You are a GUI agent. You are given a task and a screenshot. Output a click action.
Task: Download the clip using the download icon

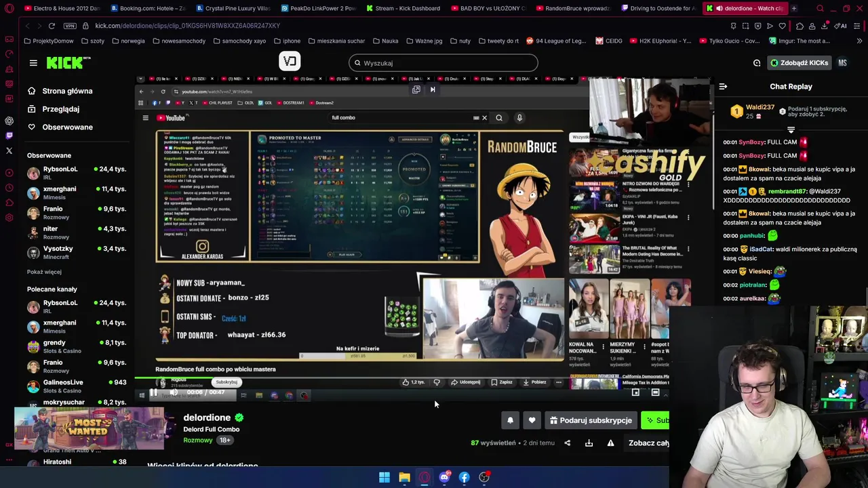(x=589, y=443)
